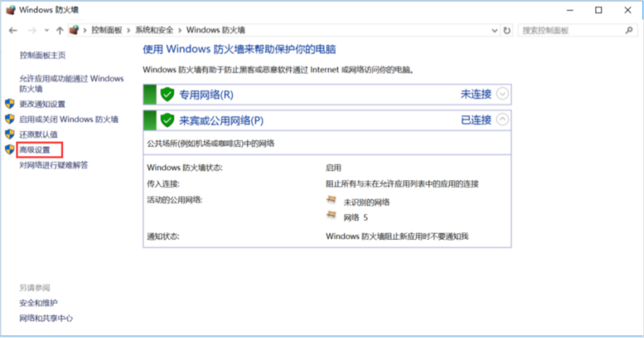This screenshot has width=644, height=338.
Task: Click 使用 Windows 防火墙来帮助保护你的电脑 heading
Action: coord(240,50)
